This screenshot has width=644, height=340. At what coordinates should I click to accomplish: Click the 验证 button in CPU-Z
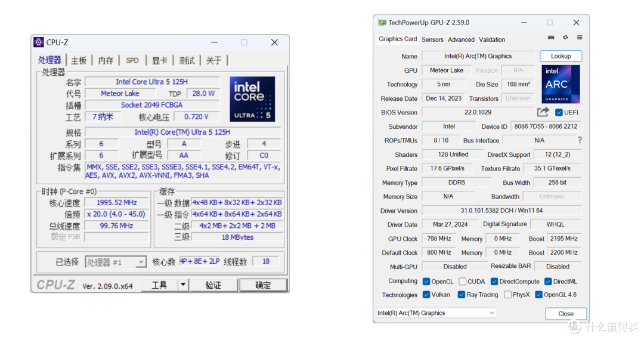(213, 285)
